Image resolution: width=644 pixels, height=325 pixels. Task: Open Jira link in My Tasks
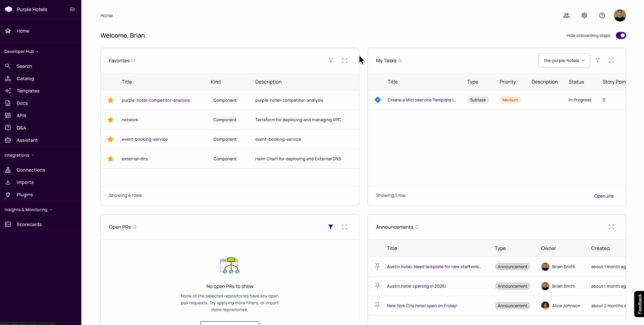pyautogui.click(x=604, y=196)
